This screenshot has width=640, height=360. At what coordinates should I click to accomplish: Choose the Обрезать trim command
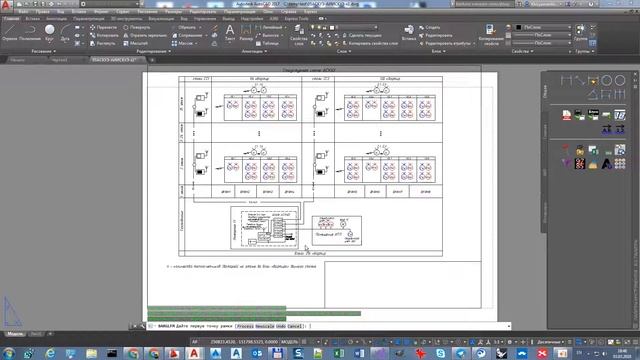point(184,27)
